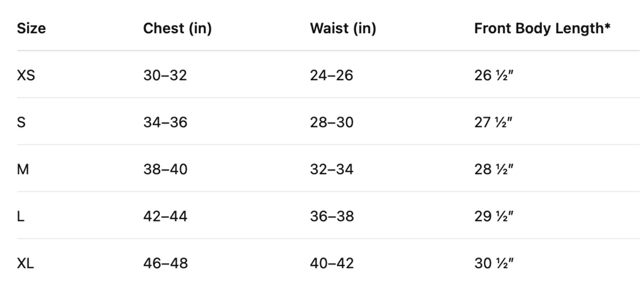The width and height of the screenshot is (644, 290).
Task: Click waist measurement 28–30
Action: coord(332,122)
